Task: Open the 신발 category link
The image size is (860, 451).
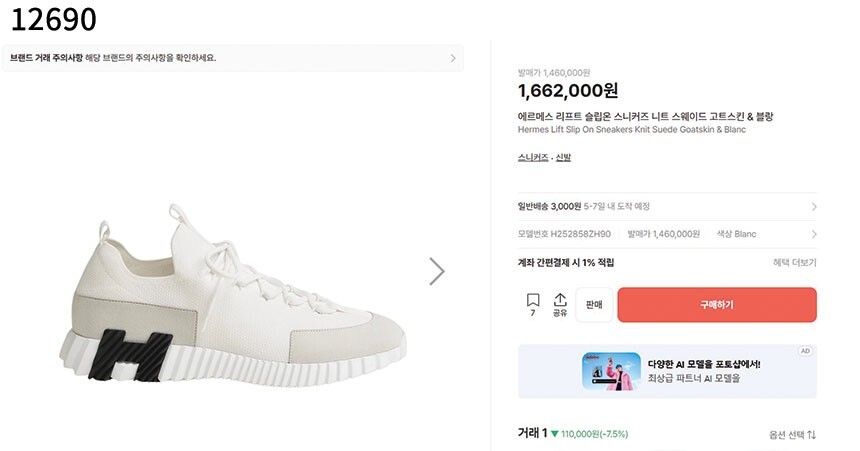Action: 563,157
